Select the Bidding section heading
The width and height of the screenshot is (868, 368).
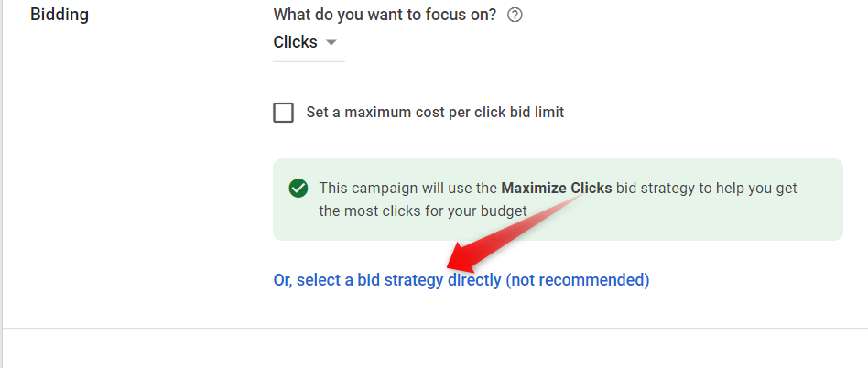[x=60, y=15]
